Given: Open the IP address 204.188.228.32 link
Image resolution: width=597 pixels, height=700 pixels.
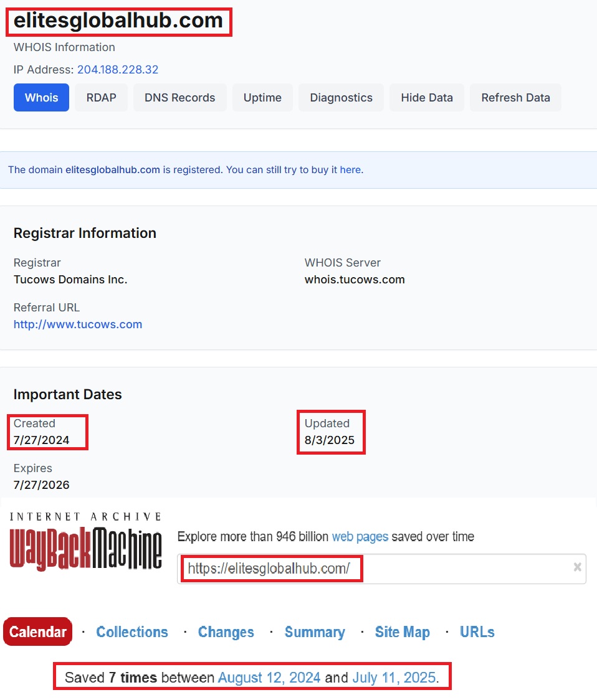Looking at the screenshot, I should pyautogui.click(x=118, y=70).
